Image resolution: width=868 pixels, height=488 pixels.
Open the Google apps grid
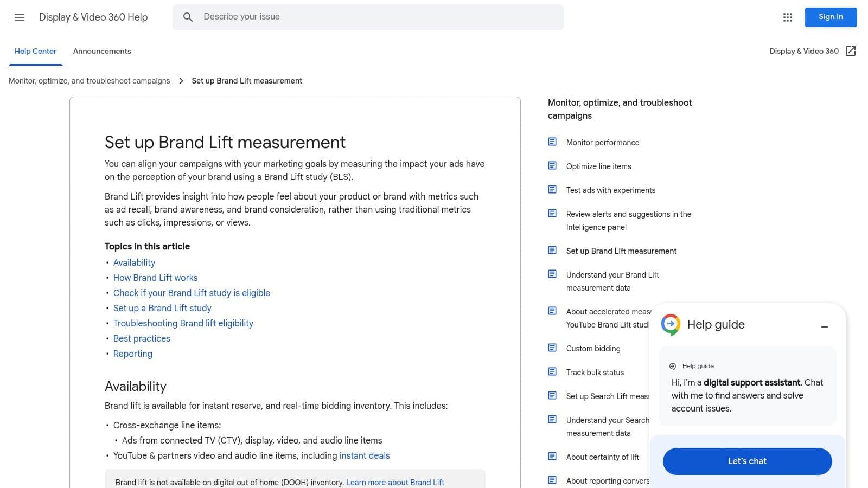pyautogui.click(x=788, y=17)
